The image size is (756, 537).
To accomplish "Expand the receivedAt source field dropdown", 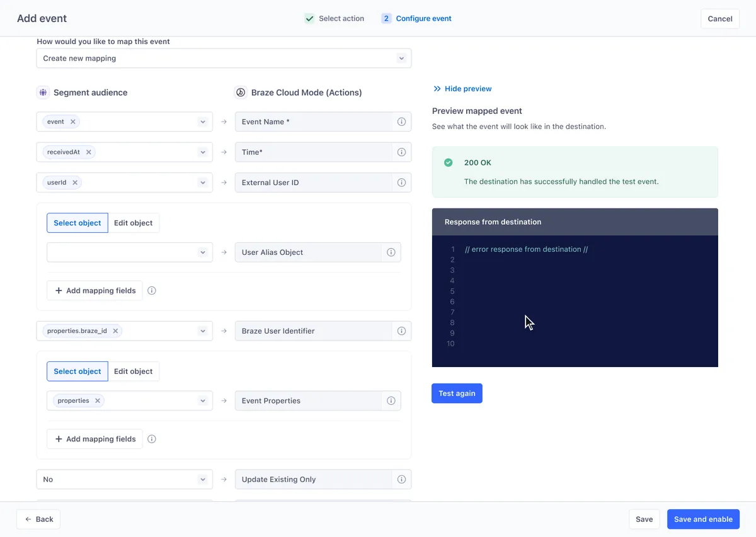I will pos(202,152).
